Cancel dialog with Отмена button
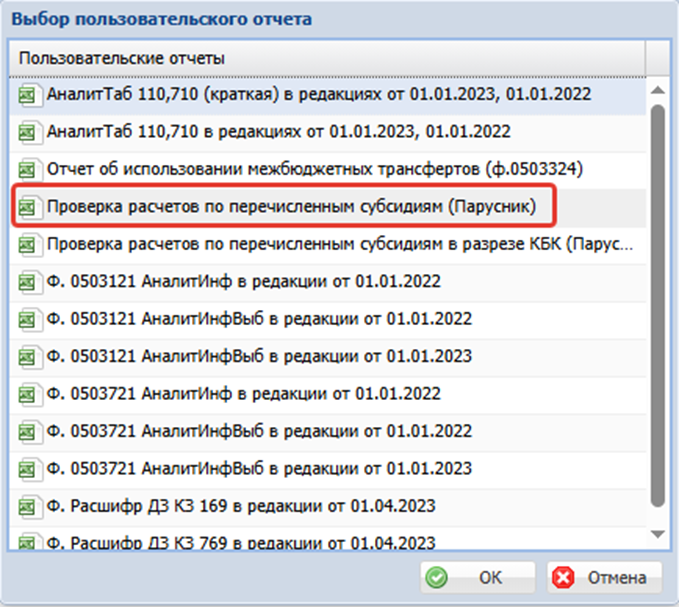The image size is (679, 607). tap(605, 578)
